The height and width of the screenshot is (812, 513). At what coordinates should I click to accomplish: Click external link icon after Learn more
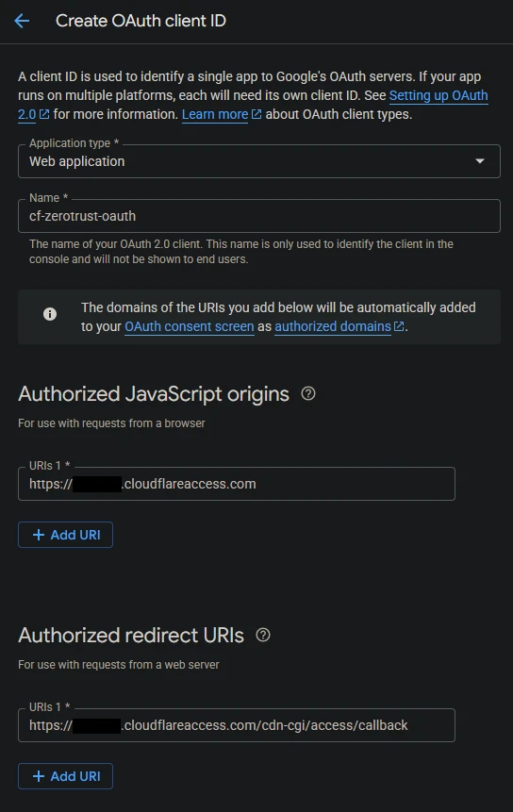point(256,114)
